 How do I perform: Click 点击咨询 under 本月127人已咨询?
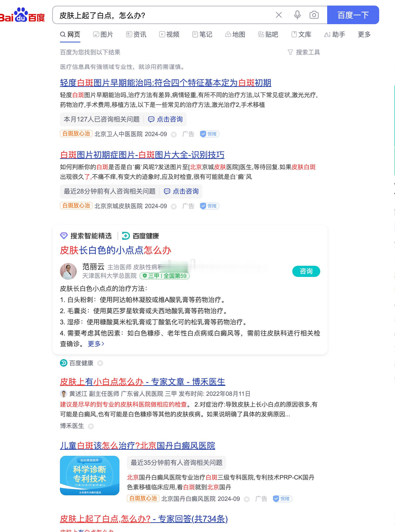165,119
